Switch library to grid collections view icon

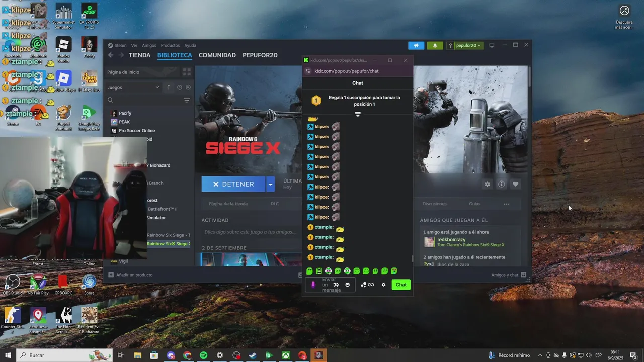click(x=187, y=72)
